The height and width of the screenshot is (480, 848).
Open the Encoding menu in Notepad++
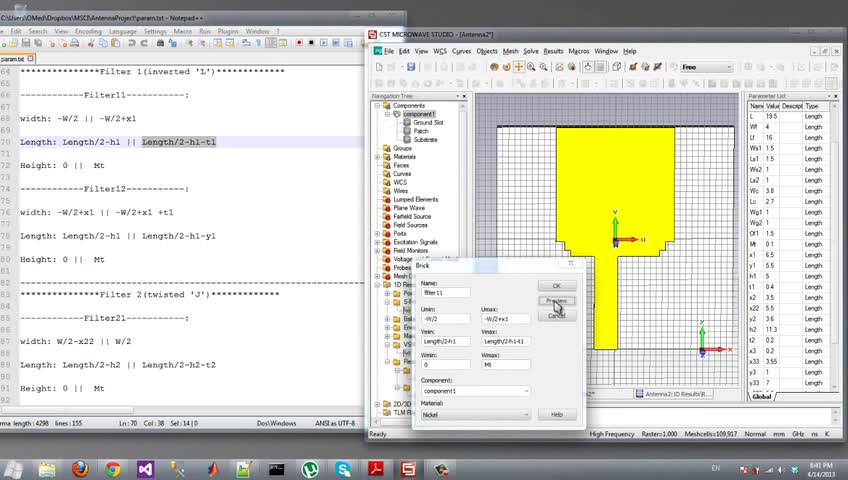pos(88,31)
